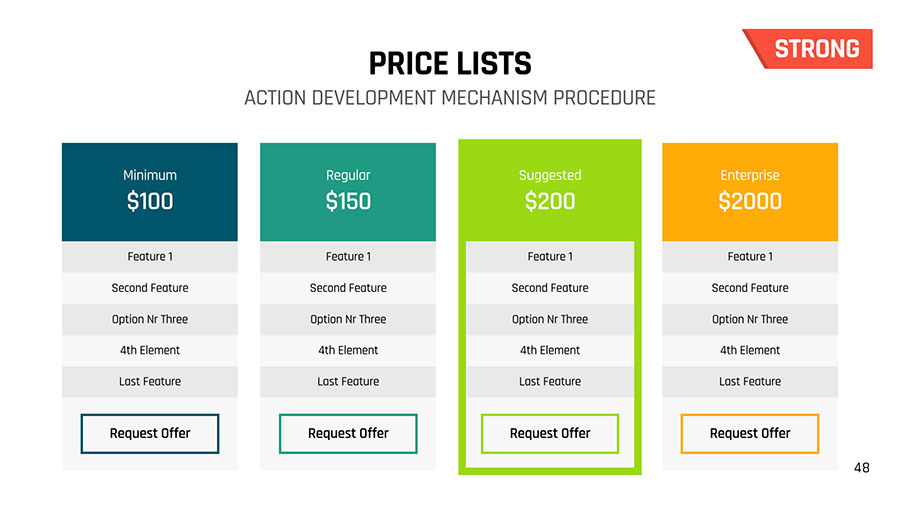Screen dimensions: 900x506
Task: Click Request Offer under the Minimum plan
Action: (x=150, y=433)
